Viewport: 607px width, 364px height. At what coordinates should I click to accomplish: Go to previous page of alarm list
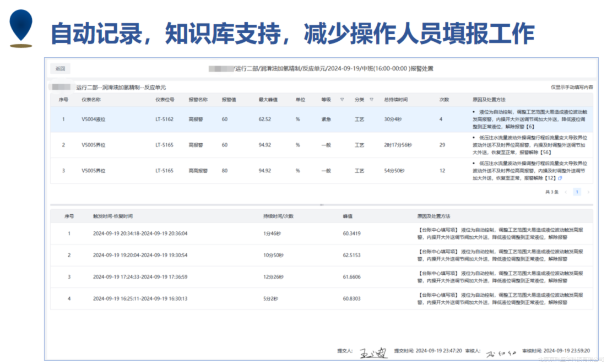tap(566, 192)
